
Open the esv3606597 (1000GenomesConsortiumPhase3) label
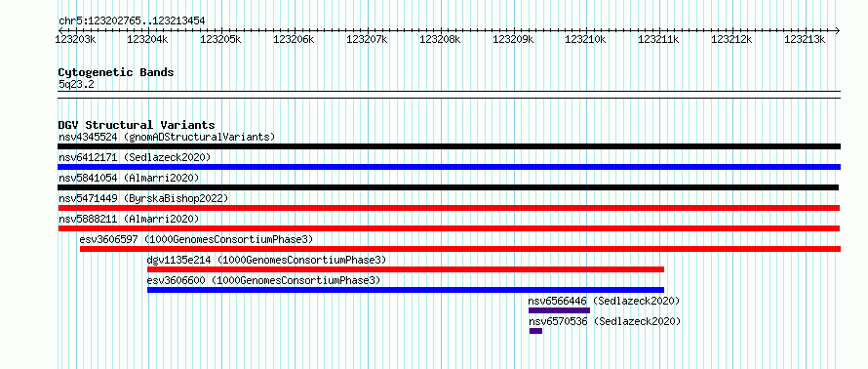point(196,239)
